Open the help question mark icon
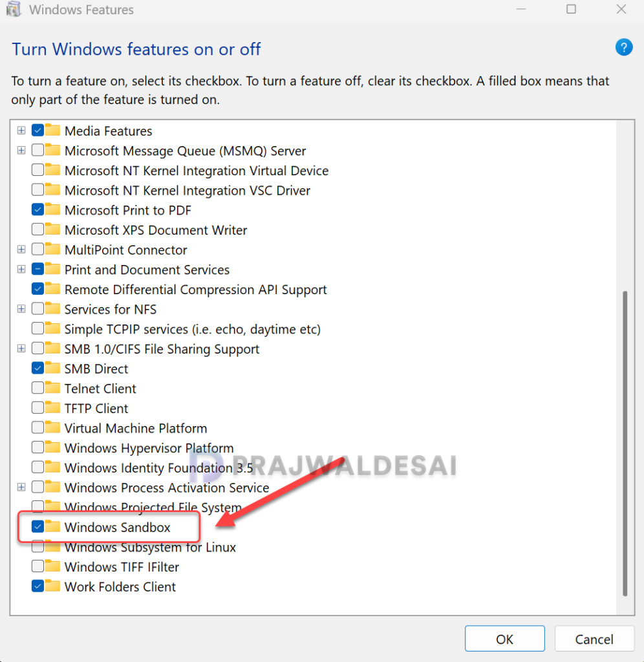 click(x=624, y=47)
